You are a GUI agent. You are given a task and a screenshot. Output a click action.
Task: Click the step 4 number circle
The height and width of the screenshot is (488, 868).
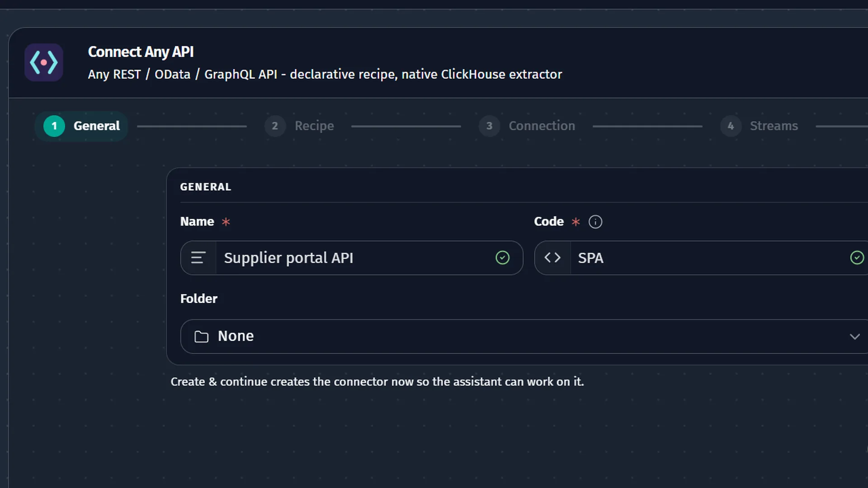point(731,126)
